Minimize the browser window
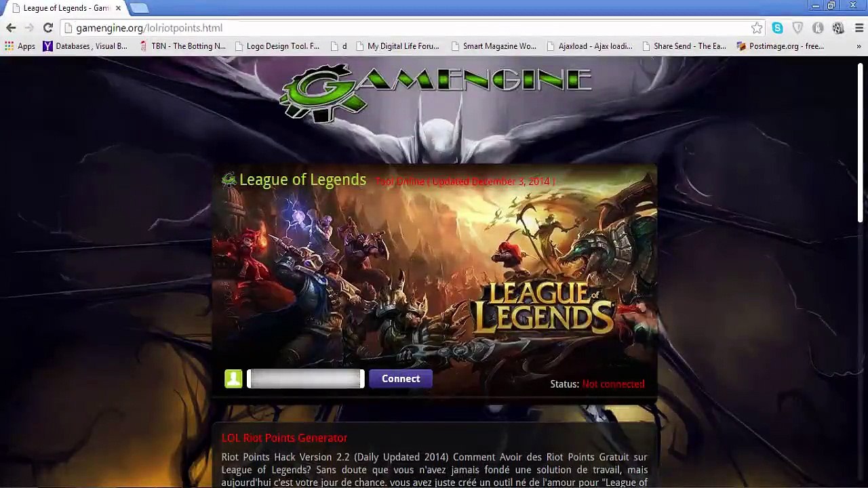Screen dimensions: 868x488 (816, 5)
